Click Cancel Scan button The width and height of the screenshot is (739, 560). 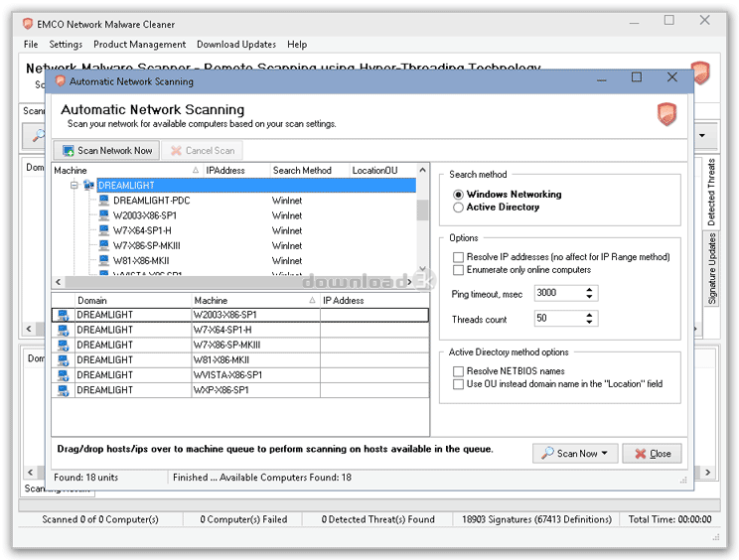click(203, 150)
